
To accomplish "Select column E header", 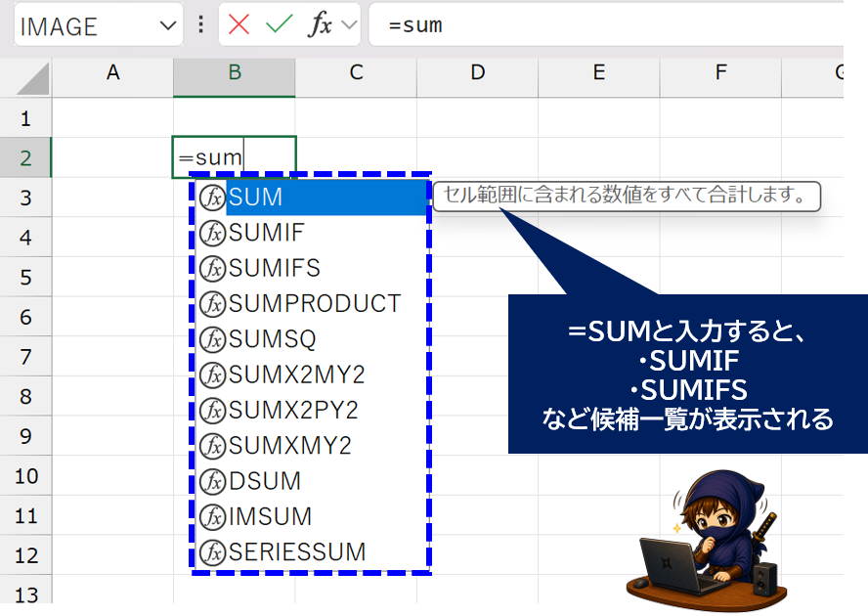I will [599, 72].
